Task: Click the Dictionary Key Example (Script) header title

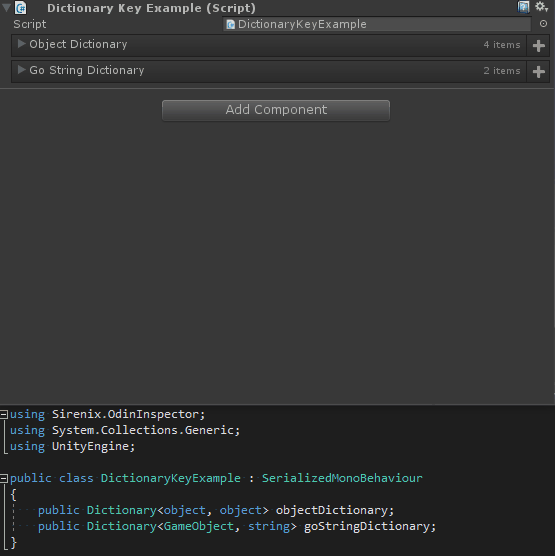Action: 151,8
